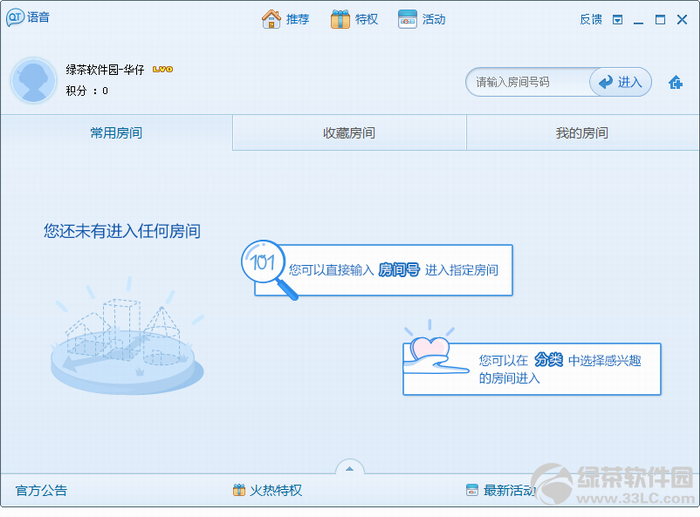The height and width of the screenshot is (517, 700).
Task: Click the 101 magnifier icon
Action: coord(268,269)
